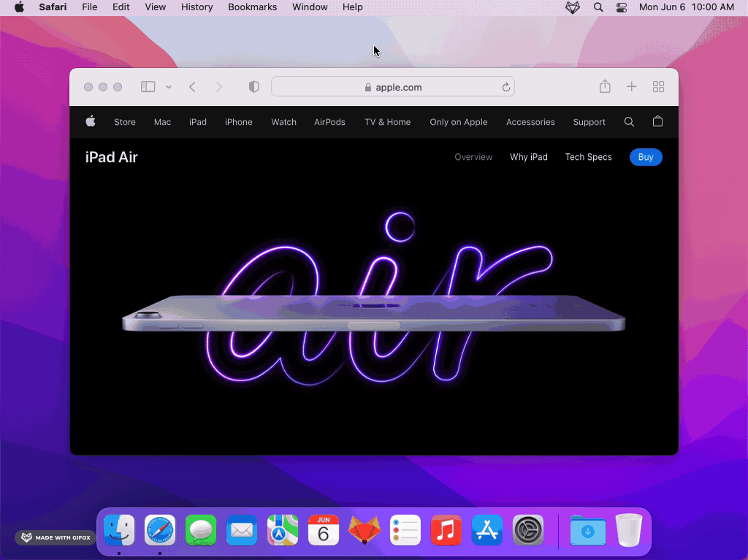This screenshot has width=748, height=560.
Task: Toggle the Safari sidebar icon
Action: (x=148, y=87)
